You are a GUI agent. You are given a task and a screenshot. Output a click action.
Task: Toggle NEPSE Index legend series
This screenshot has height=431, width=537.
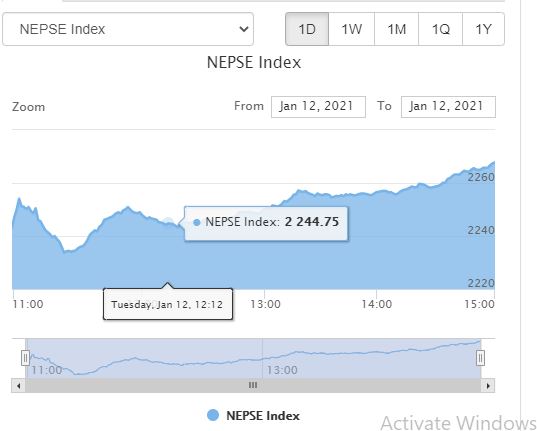click(x=253, y=416)
